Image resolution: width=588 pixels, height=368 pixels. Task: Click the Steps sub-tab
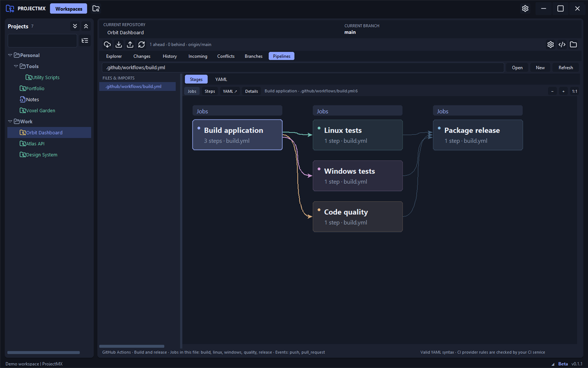(210, 91)
